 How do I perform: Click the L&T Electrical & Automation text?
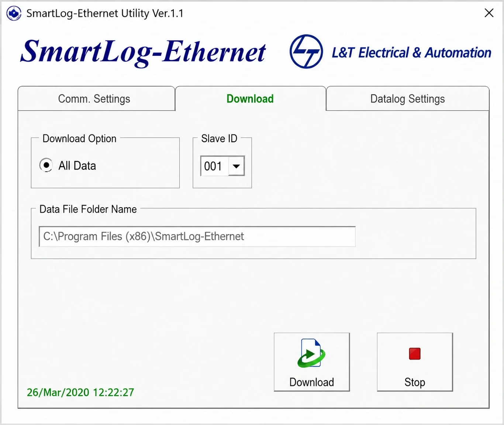pyautogui.click(x=411, y=52)
